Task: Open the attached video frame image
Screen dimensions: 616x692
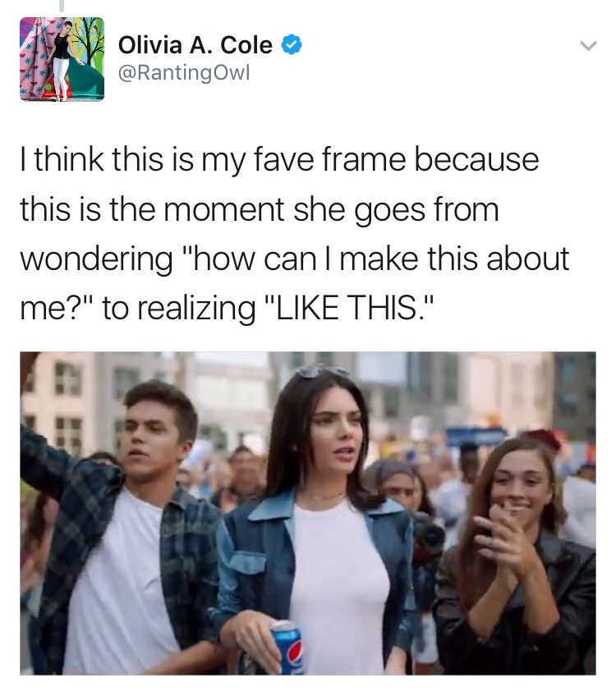Action: pyautogui.click(x=308, y=513)
